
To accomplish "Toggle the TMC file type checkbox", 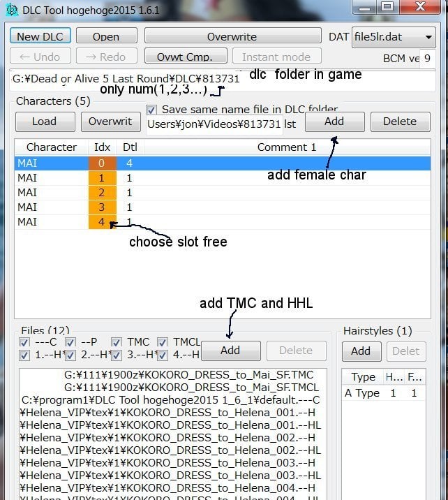I will pyautogui.click(x=116, y=342).
